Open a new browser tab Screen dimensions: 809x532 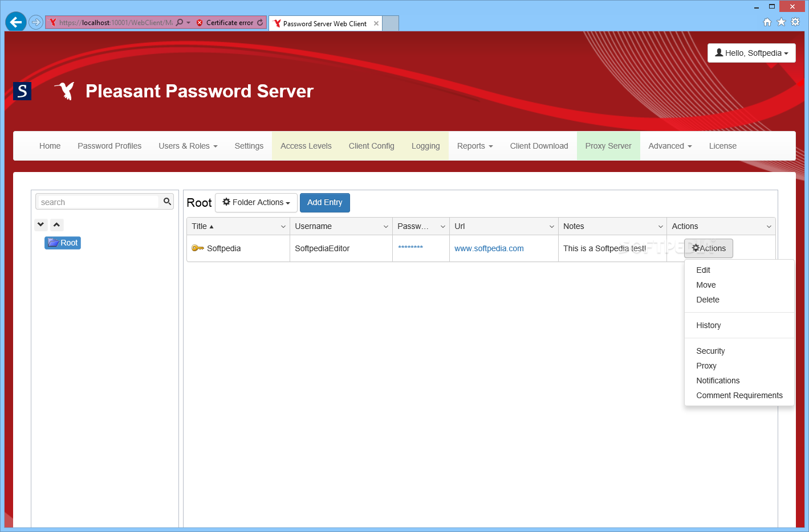pos(391,23)
